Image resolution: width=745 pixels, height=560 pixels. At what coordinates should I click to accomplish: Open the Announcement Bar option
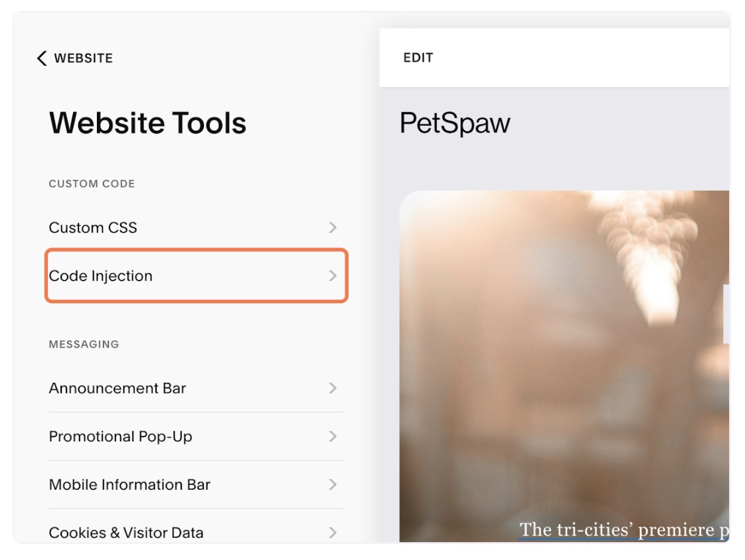[x=197, y=388]
